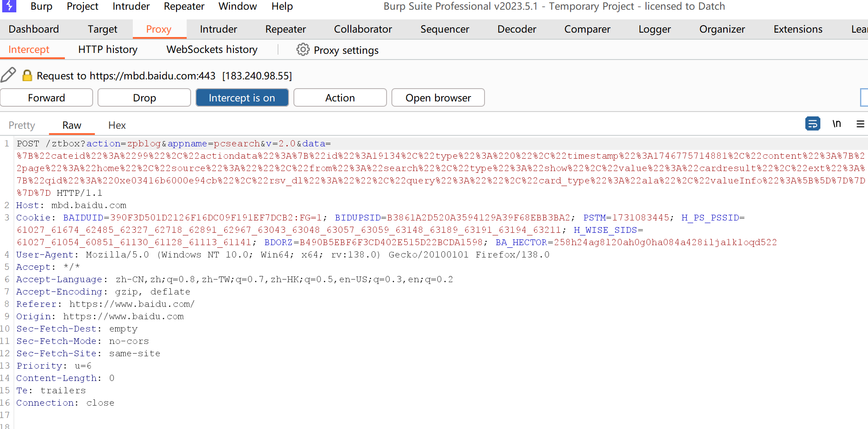Click the Content-Length: 0 line

click(x=65, y=378)
